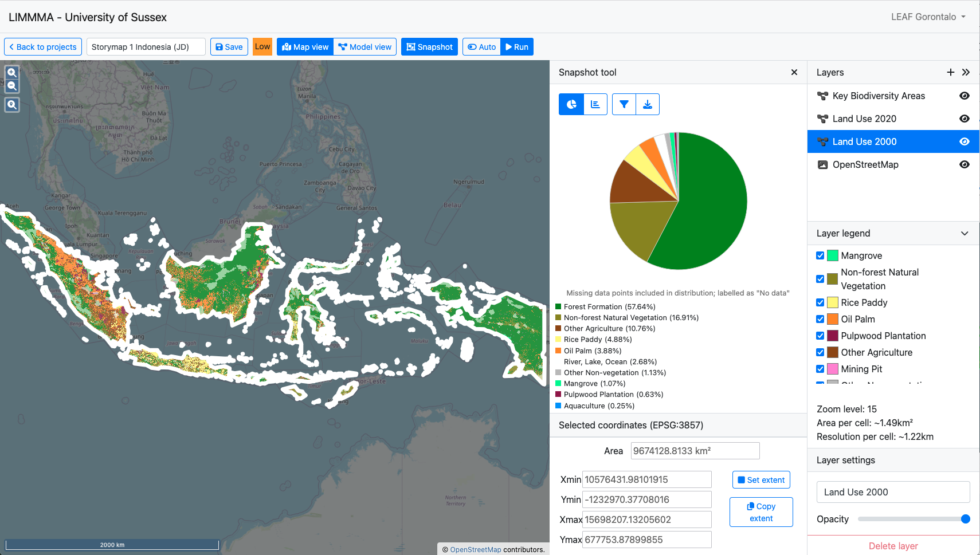Switch snapshot to pie chart view
Image resolution: width=980 pixels, height=555 pixels.
coord(571,104)
